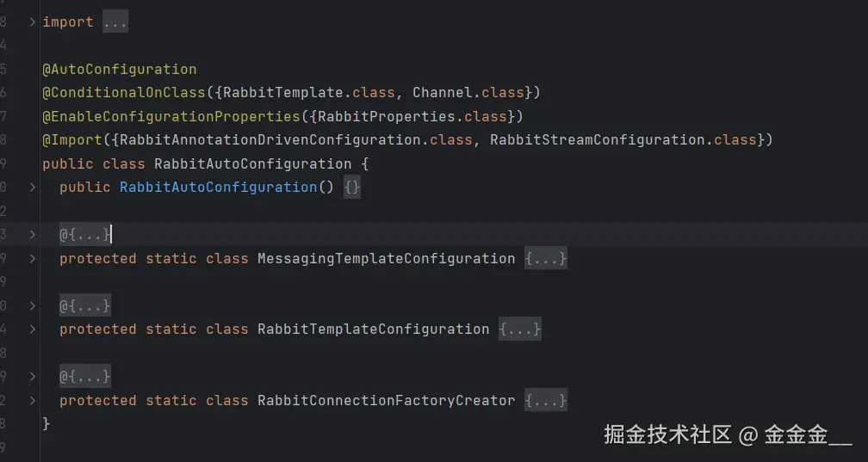The height and width of the screenshot is (462, 868).
Task: Unfold the {...} block after MessagingTemplateConfiguration
Action: (546, 258)
